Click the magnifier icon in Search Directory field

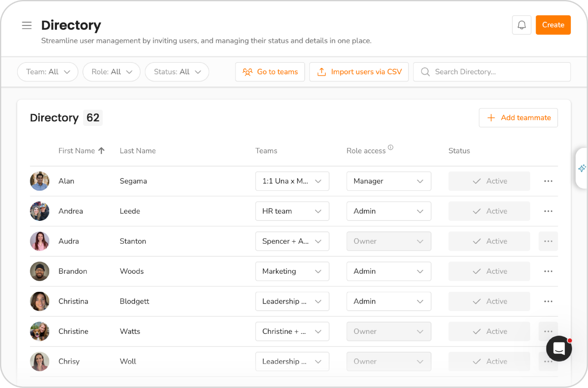[425, 72]
